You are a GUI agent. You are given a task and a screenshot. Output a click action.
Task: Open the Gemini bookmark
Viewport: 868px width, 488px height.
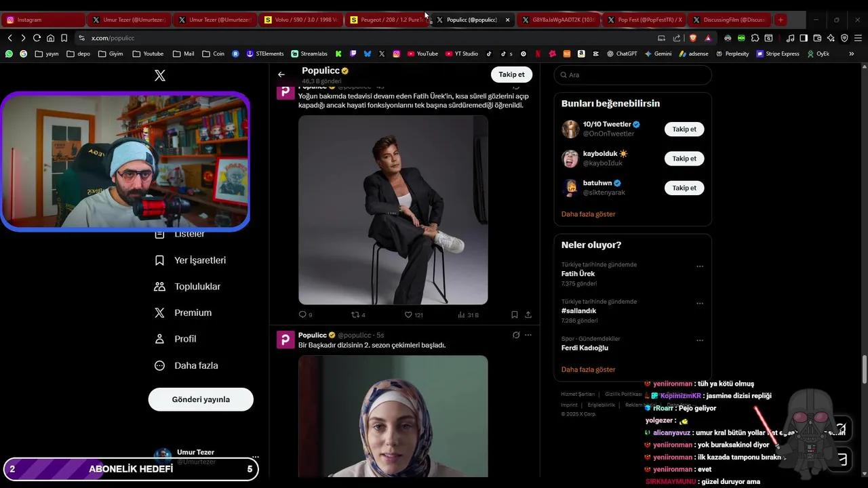click(658, 54)
